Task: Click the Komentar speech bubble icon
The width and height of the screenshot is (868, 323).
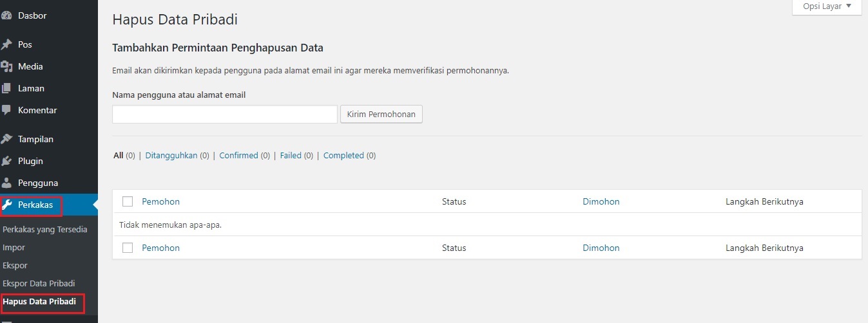Action: pyautogui.click(x=6, y=110)
